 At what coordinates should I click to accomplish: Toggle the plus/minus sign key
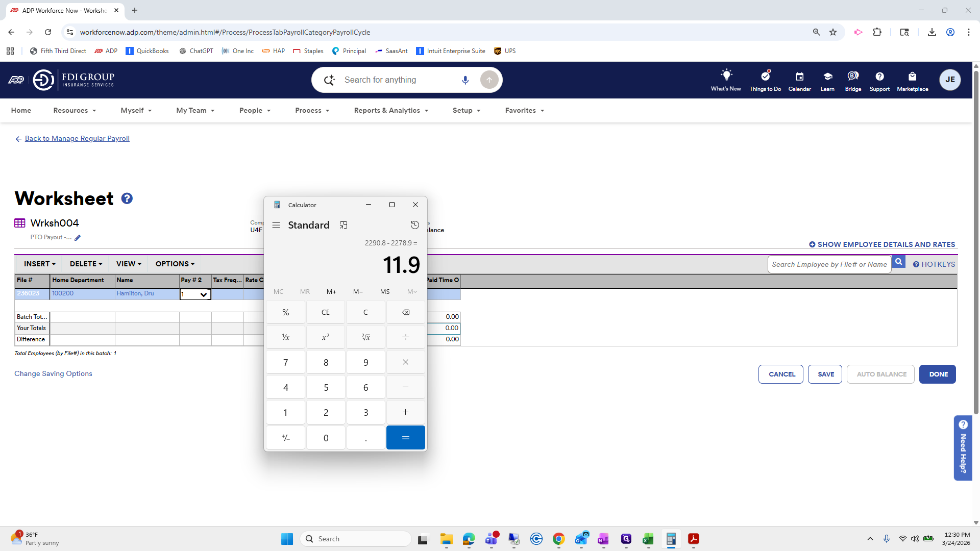[x=285, y=438]
